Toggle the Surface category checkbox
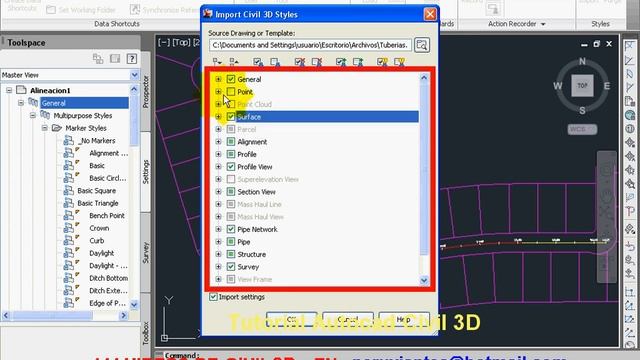 (231, 117)
